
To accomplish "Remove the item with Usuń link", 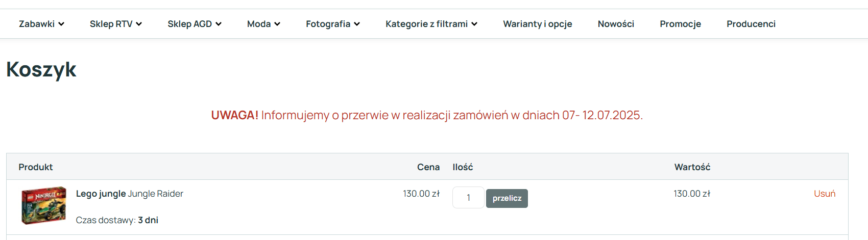I will (825, 194).
